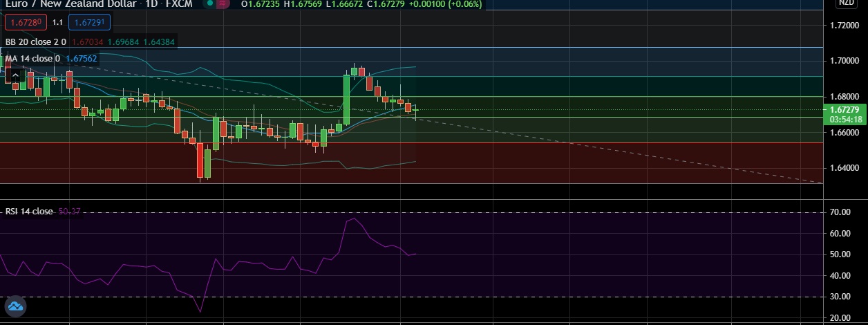
Task: Click the 30.00 level on the RSI scale
Action: [840, 297]
